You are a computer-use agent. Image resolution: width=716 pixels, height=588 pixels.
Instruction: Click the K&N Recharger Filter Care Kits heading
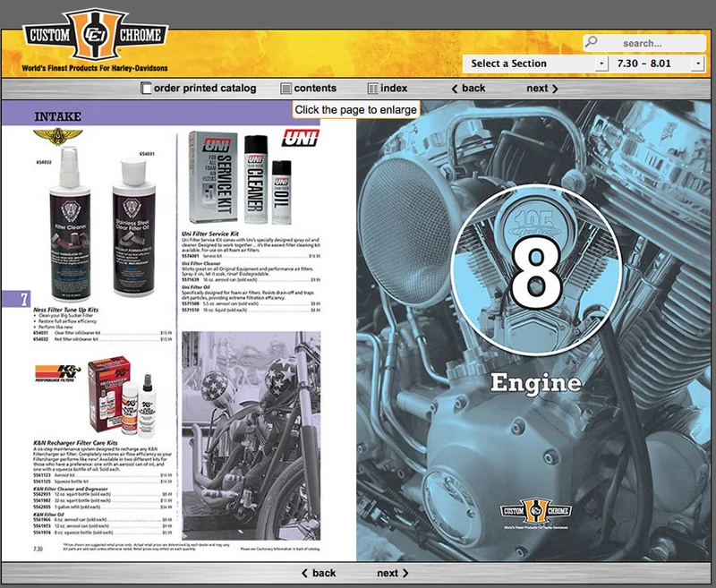click(x=75, y=443)
